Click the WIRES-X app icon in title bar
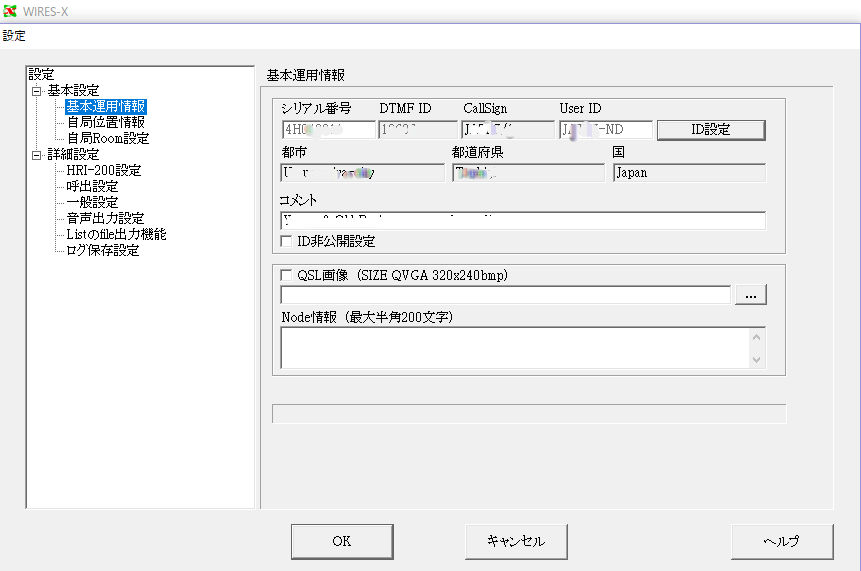Image resolution: width=861 pixels, height=571 pixels. [10, 10]
